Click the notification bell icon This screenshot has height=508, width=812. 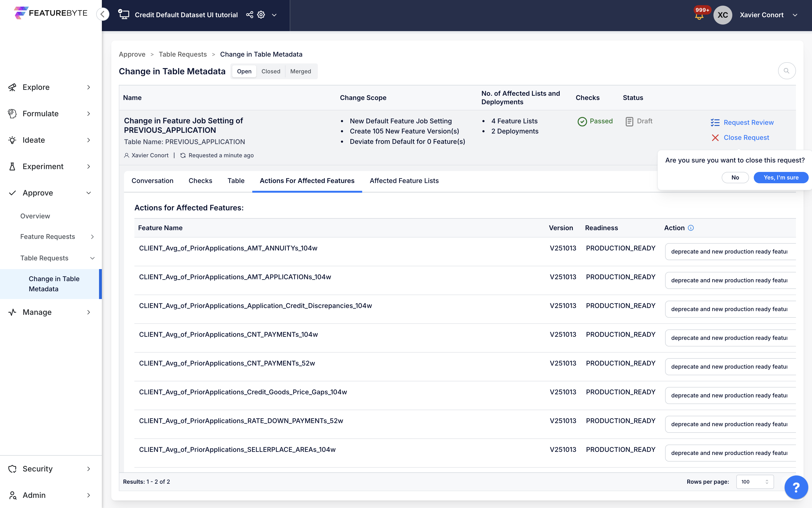coord(699,16)
